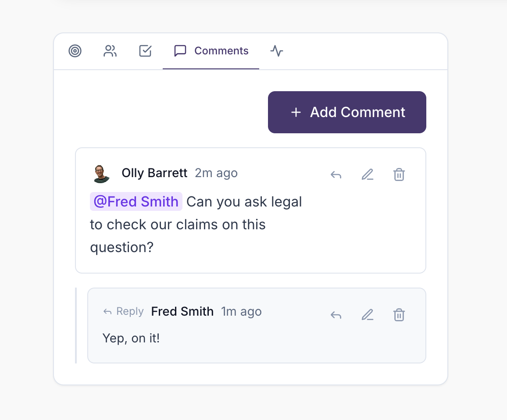The width and height of the screenshot is (507, 420).
Task: Open the tasks checkmark tab icon
Action: (x=145, y=51)
